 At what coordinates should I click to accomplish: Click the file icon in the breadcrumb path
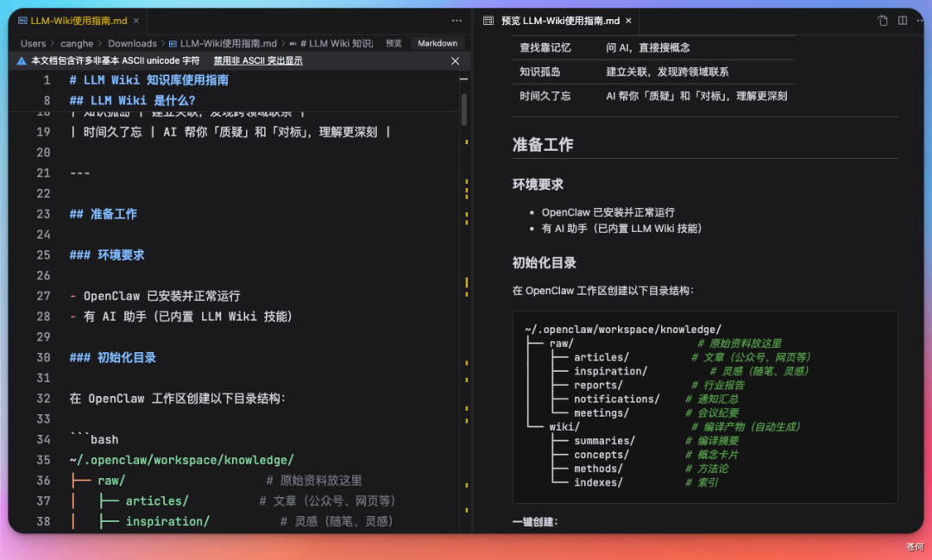point(173,43)
